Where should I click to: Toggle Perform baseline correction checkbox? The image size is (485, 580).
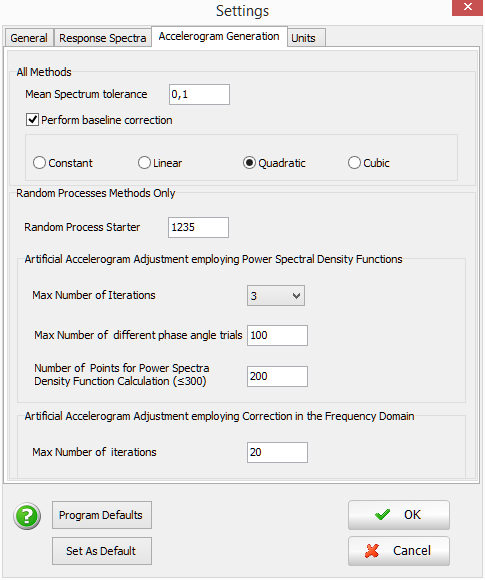pos(32,120)
